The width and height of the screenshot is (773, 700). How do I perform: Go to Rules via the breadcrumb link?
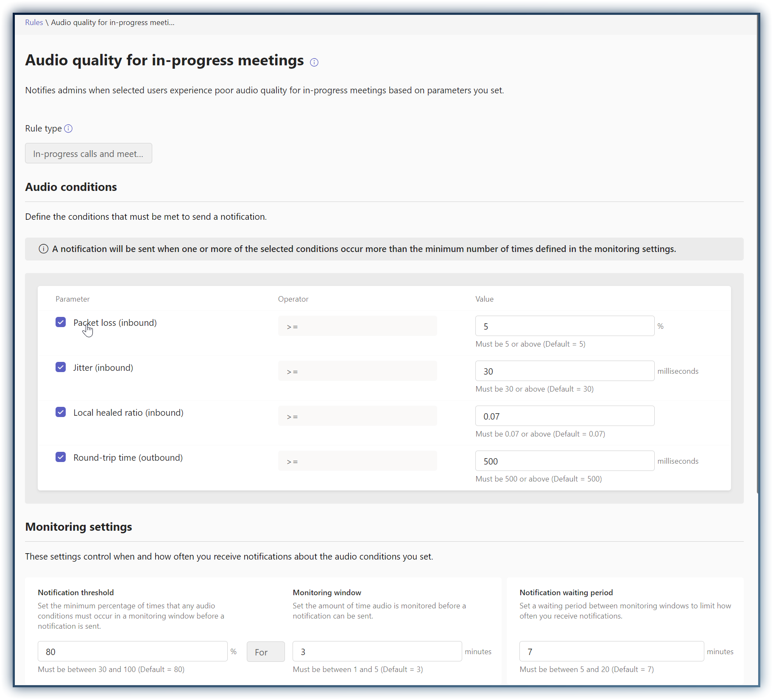pos(34,22)
